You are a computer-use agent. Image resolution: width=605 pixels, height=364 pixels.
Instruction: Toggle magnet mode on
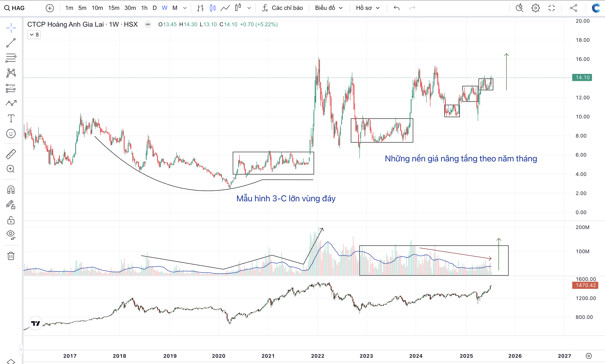pyautogui.click(x=11, y=190)
